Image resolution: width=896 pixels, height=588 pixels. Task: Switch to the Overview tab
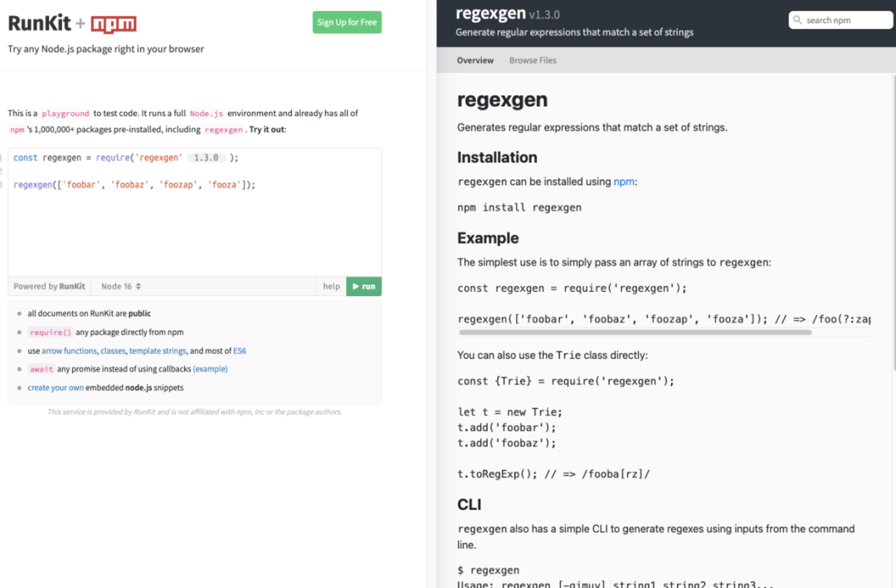pyautogui.click(x=475, y=60)
